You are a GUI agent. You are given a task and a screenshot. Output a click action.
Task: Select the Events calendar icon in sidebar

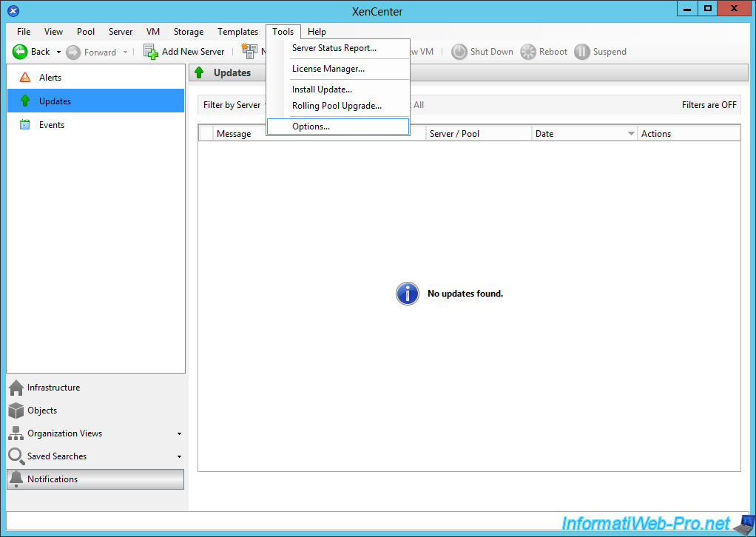pos(25,125)
